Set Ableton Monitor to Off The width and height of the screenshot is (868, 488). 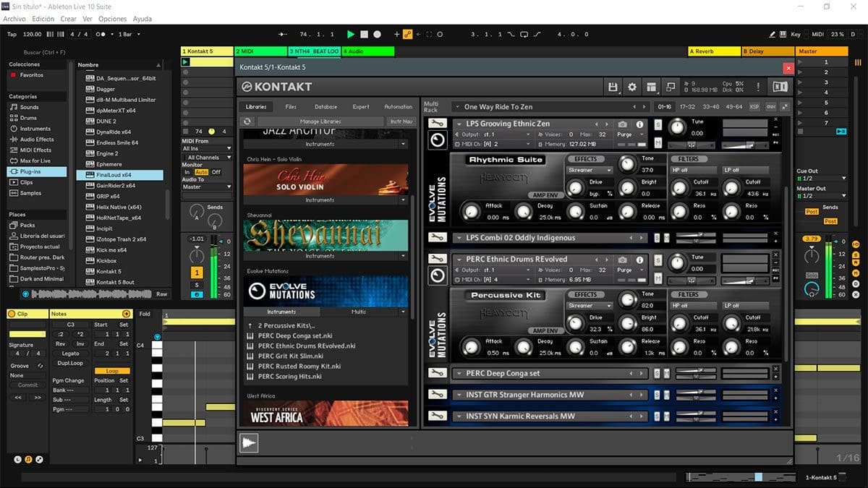(x=216, y=172)
